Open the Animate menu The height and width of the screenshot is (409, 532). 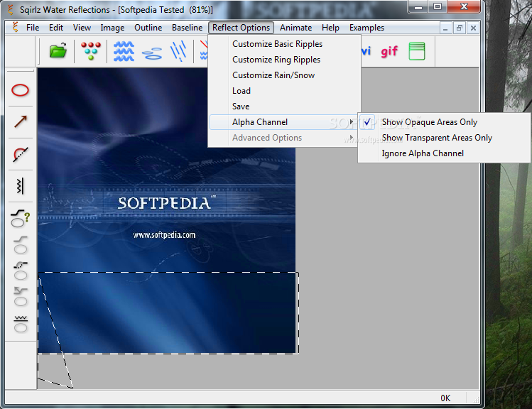[295, 28]
